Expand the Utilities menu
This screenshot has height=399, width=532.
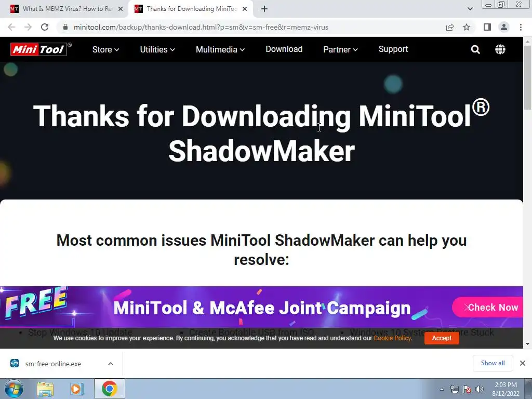tap(157, 49)
